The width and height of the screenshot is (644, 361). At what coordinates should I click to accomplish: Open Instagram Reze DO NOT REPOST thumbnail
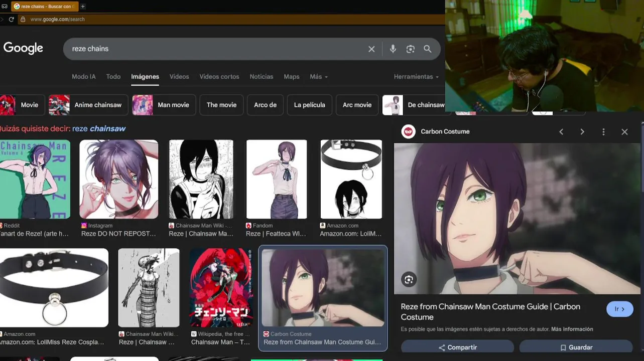(119, 179)
